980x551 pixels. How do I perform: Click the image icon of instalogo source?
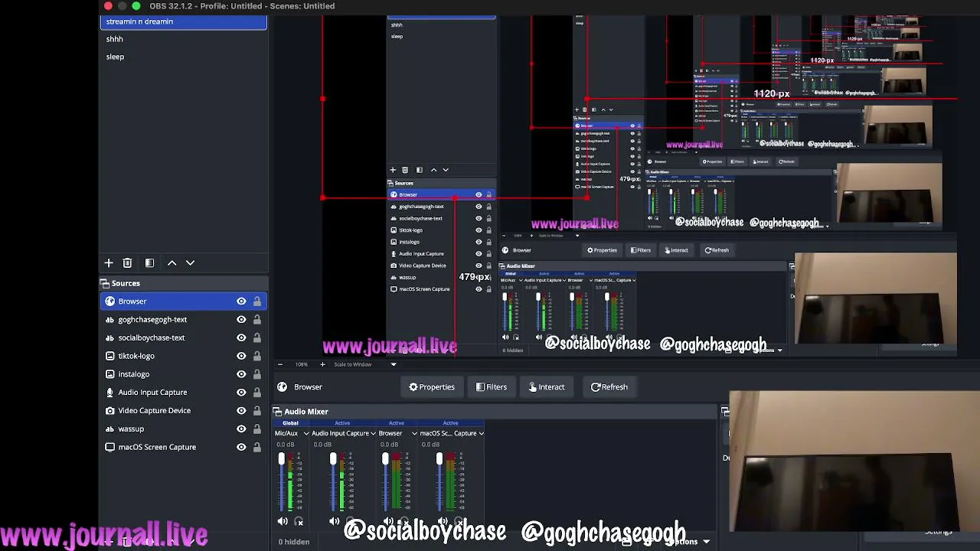pos(109,374)
